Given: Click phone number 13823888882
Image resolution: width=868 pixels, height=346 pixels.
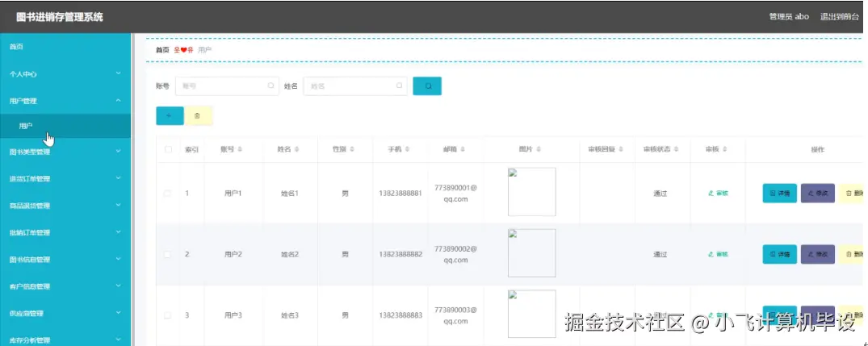Looking at the screenshot, I should (x=400, y=254).
